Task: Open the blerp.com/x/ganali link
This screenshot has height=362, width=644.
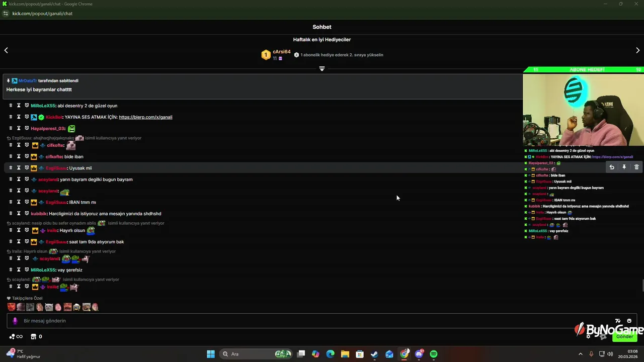Action: pos(145,117)
